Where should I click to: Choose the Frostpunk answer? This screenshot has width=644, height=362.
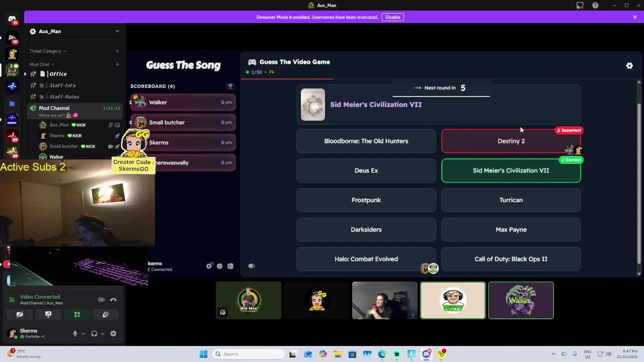click(366, 200)
